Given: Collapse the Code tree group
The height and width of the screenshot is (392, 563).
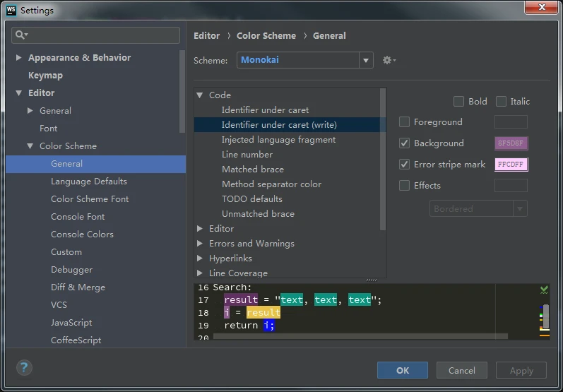Looking at the screenshot, I should pyautogui.click(x=200, y=95).
